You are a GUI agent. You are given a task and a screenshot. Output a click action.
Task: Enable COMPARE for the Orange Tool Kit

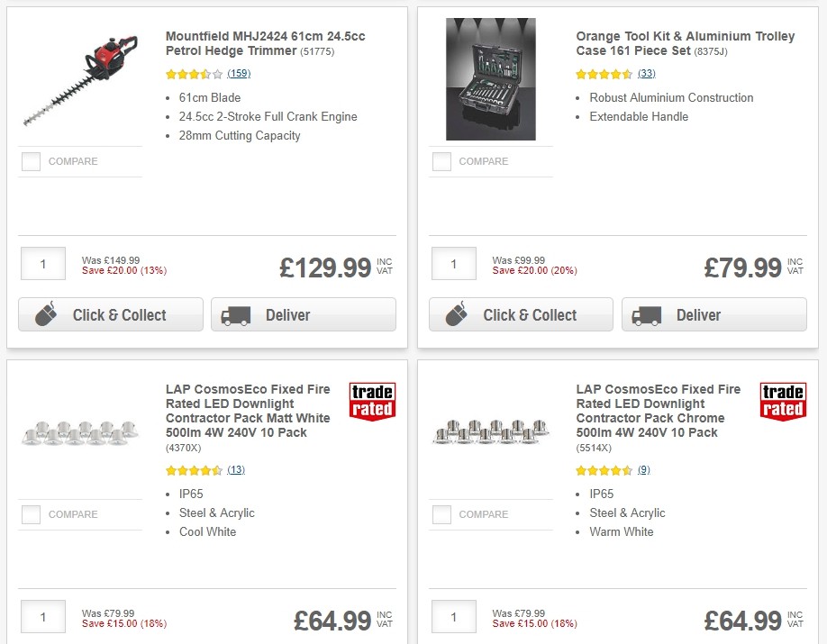point(441,161)
